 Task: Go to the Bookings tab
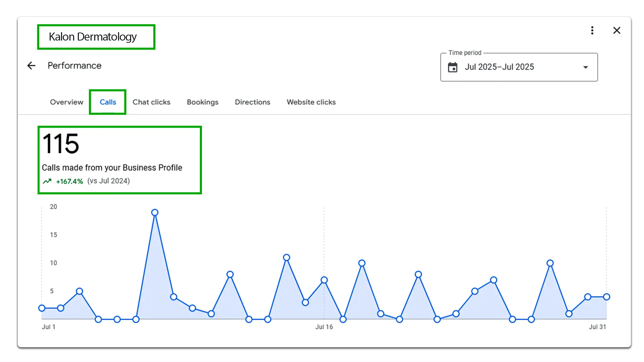coord(202,102)
